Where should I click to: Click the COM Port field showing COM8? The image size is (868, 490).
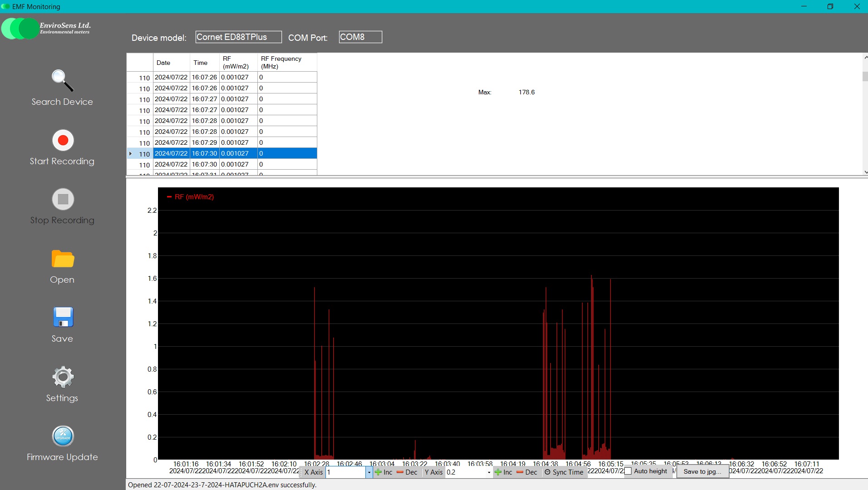pyautogui.click(x=360, y=37)
